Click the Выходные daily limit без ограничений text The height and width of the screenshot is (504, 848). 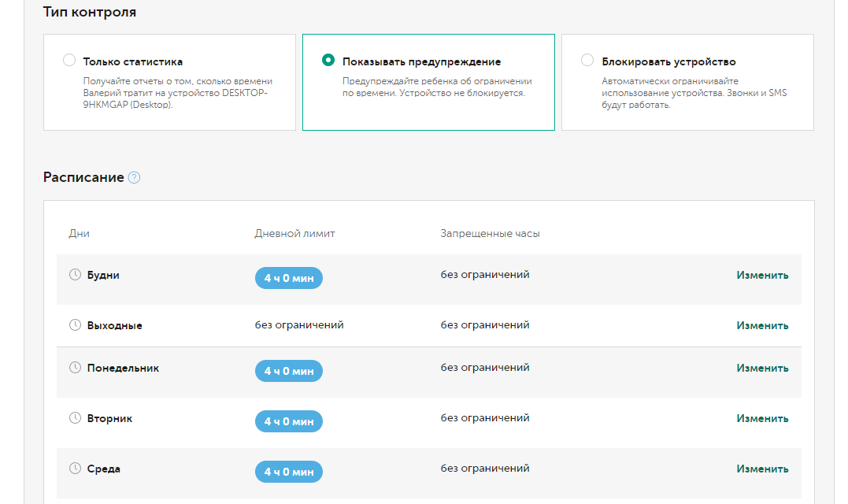(x=299, y=324)
